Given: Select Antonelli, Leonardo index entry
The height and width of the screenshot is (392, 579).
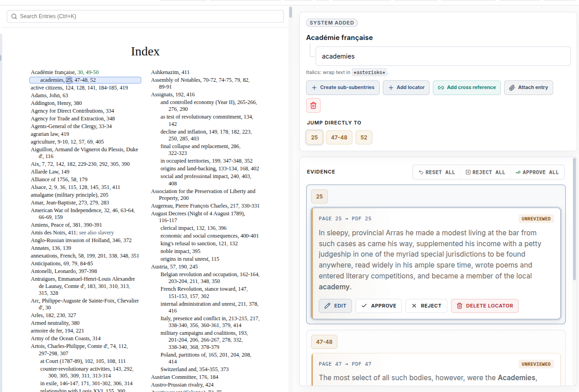Looking at the screenshot, I should coord(64,271).
